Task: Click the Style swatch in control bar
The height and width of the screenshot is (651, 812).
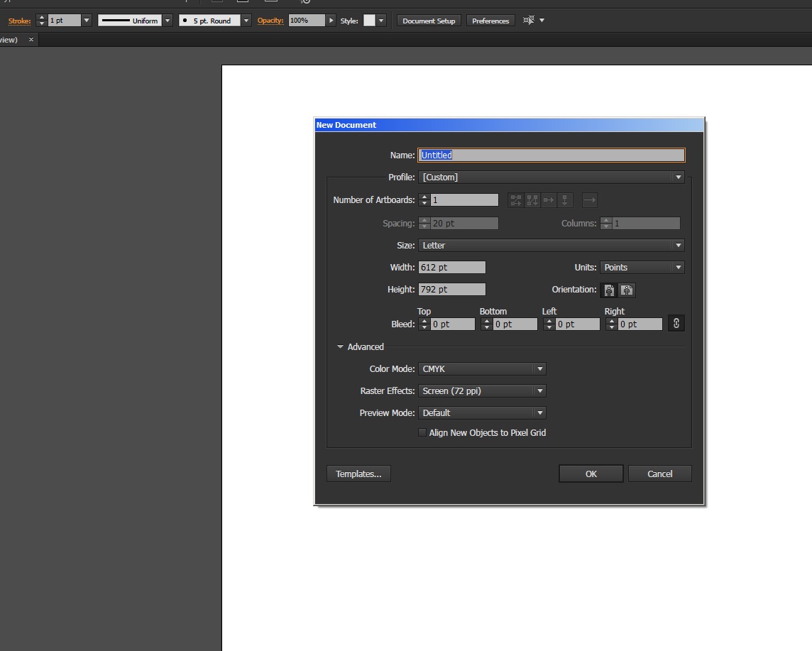Action: click(x=369, y=21)
